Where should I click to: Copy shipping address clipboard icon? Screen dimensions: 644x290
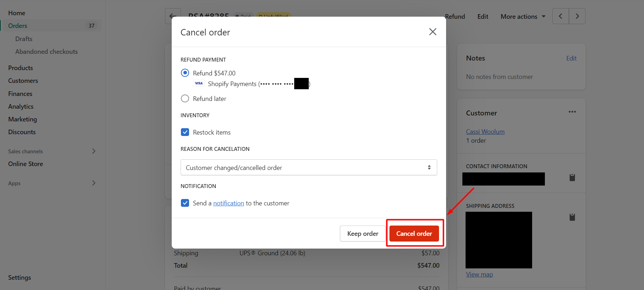point(572,217)
